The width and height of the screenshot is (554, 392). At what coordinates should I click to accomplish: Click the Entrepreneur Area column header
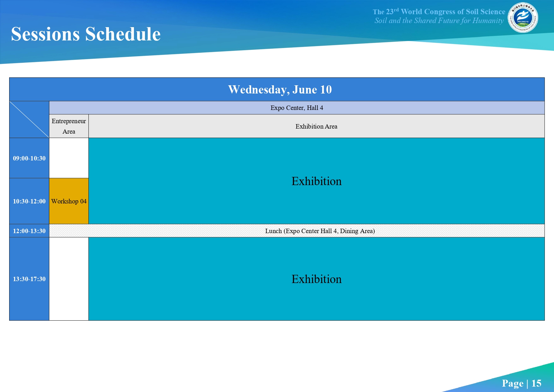click(x=69, y=126)
